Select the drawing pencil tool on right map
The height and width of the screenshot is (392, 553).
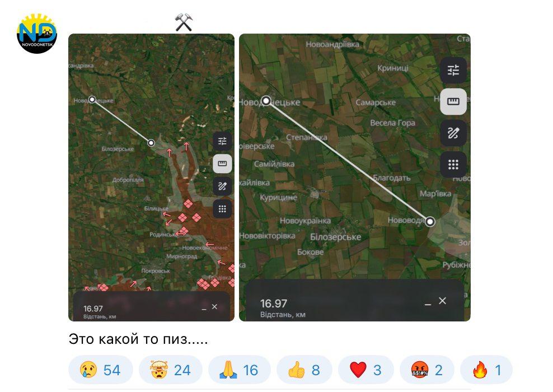pos(453,133)
